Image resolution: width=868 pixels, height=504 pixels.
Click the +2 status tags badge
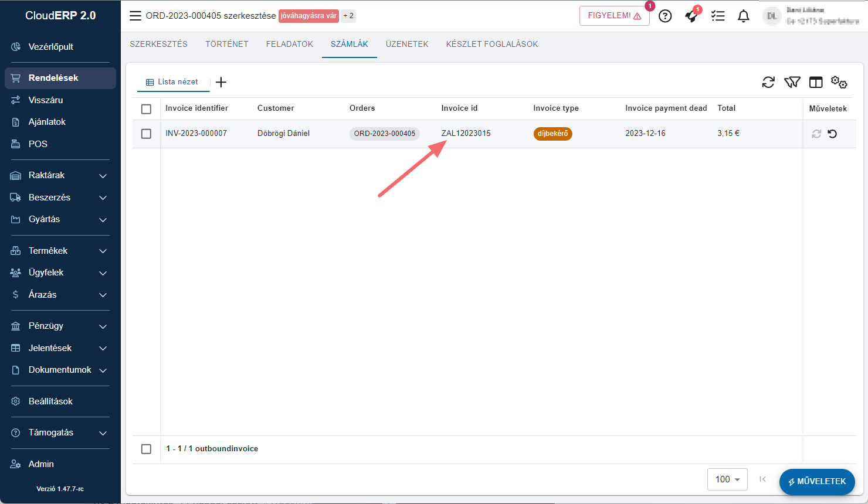click(348, 16)
